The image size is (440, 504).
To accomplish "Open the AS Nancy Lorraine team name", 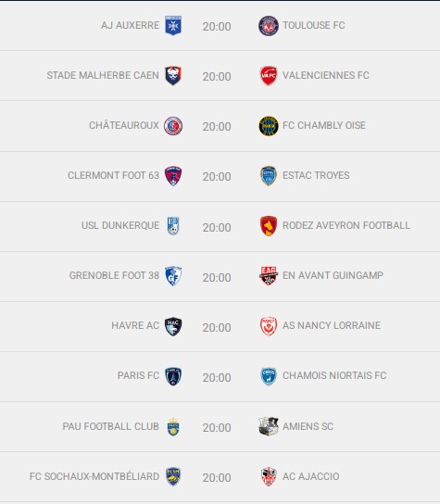I will 332,325.
